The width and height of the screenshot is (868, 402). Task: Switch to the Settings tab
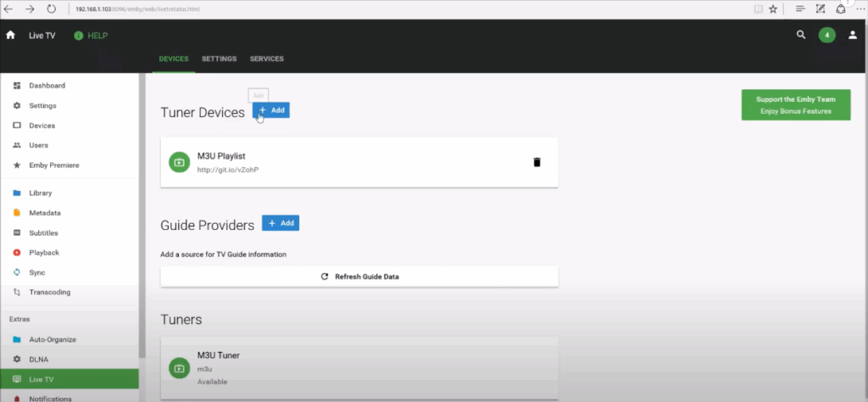tap(219, 59)
